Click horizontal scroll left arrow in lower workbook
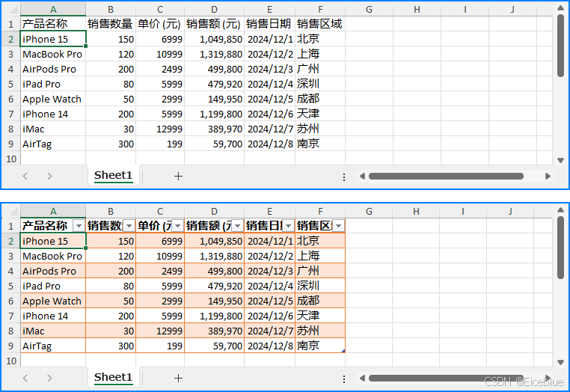 (x=362, y=379)
